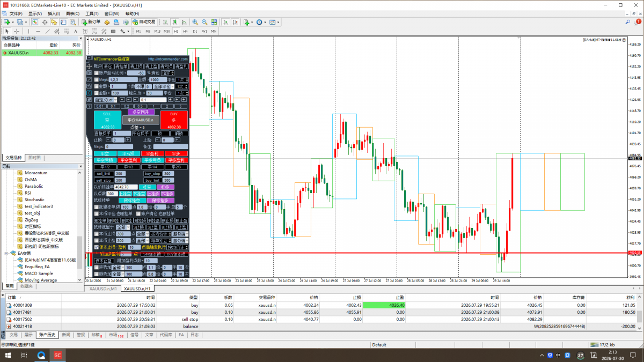The height and width of the screenshot is (362, 644).
Task: Click the cyan SELL 空 button
Action: click(107, 120)
